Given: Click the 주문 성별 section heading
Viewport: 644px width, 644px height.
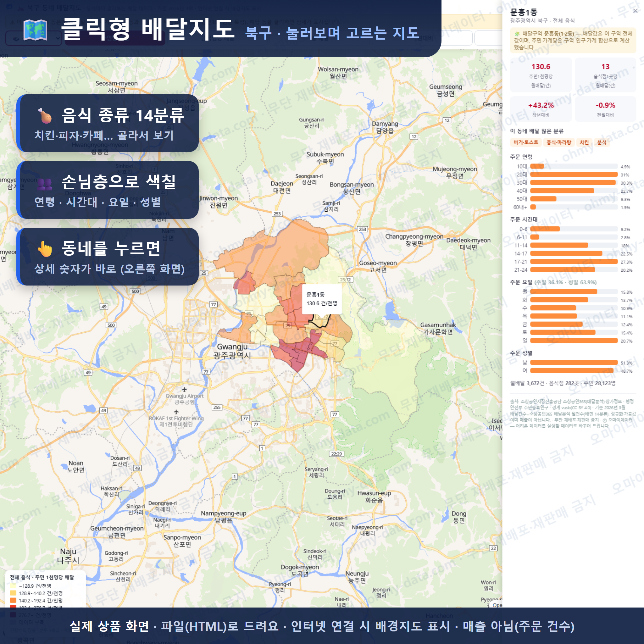Looking at the screenshot, I should pyautogui.click(x=521, y=353).
